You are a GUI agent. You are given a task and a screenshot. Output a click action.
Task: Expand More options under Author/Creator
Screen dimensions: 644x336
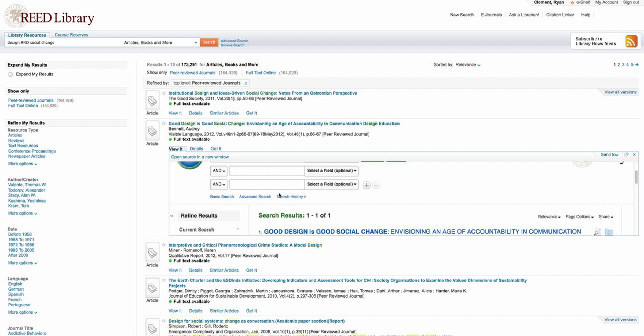point(23,214)
